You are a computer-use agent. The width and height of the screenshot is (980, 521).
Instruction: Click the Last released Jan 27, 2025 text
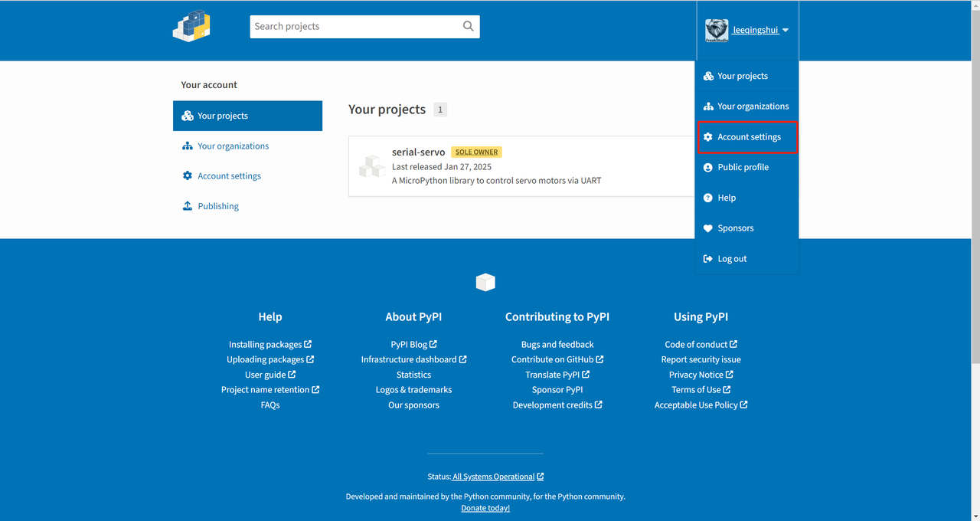(x=442, y=166)
